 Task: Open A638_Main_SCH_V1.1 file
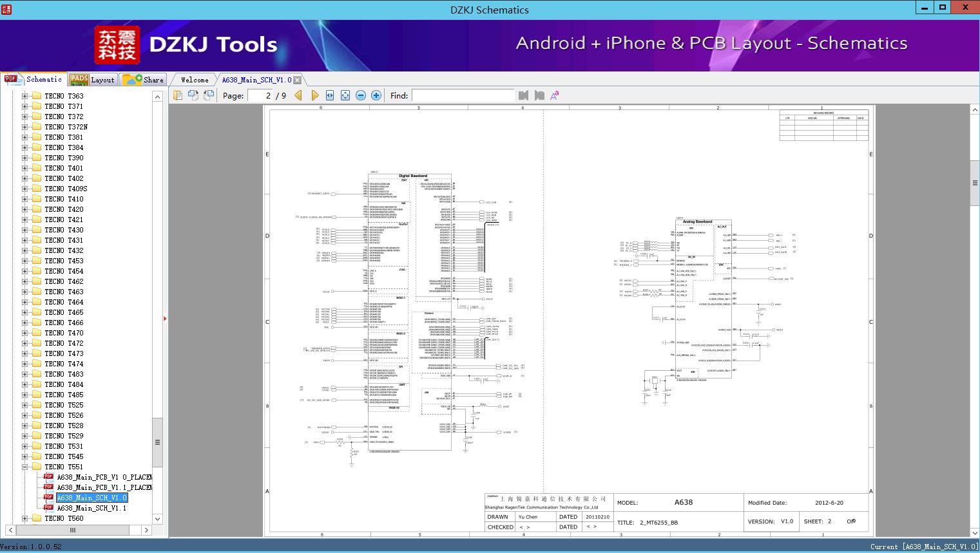91,508
